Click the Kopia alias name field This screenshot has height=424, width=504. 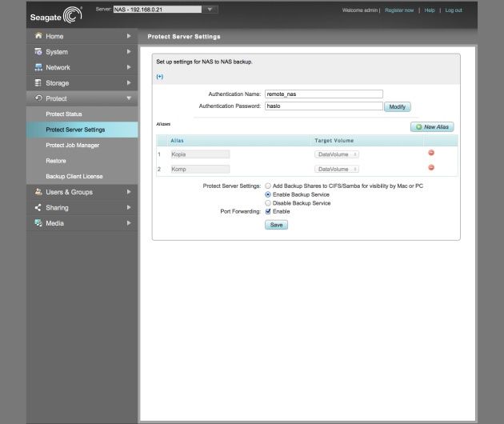200,154
